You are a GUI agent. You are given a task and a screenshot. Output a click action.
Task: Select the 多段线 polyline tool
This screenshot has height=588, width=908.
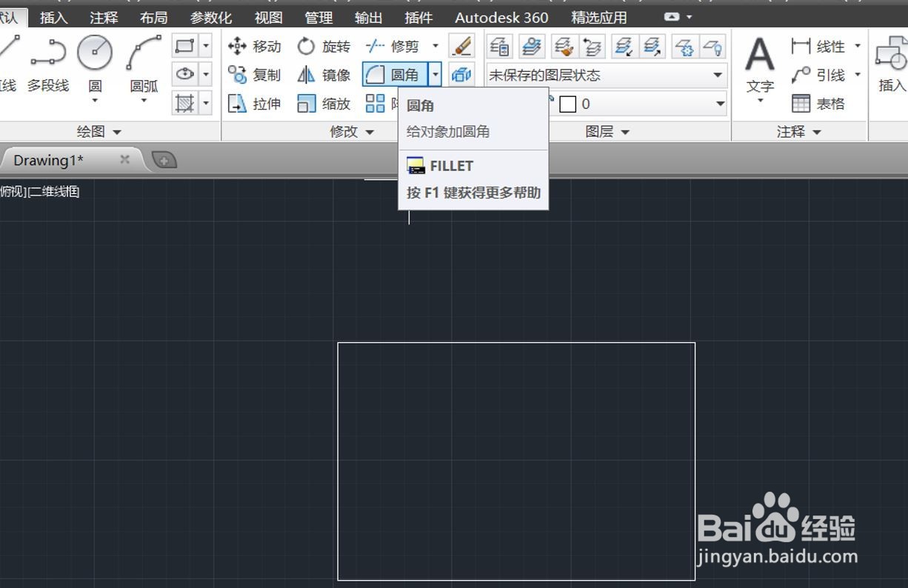click(x=48, y=64)
